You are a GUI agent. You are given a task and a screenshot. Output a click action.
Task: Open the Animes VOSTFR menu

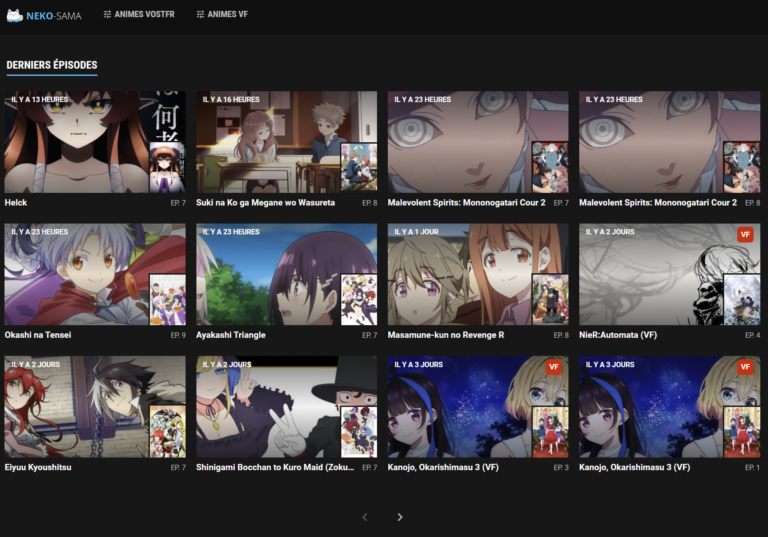pyautogui.click(x=144, y=15)
